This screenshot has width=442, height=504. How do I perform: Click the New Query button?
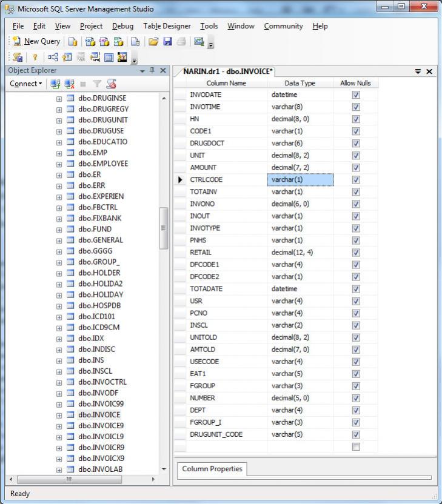[36, 41]
